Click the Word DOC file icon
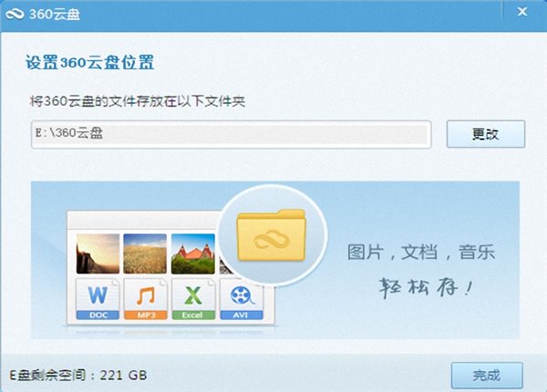The width and height of the screenshot is (547, 392). click(98, 299)
